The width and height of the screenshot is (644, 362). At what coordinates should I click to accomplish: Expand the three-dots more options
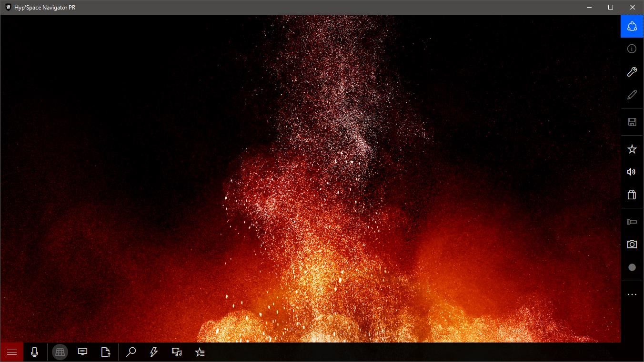pos(632,294)
